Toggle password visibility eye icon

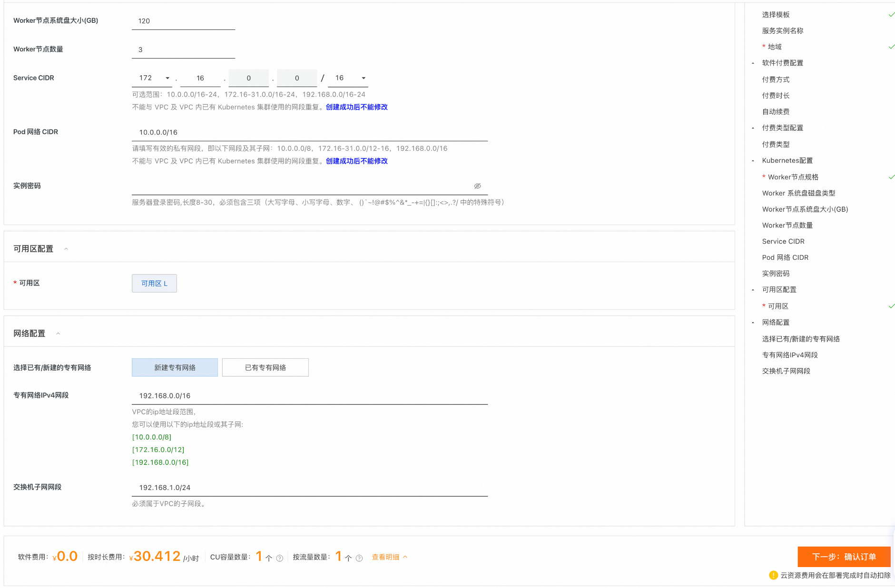pos(477,186)
